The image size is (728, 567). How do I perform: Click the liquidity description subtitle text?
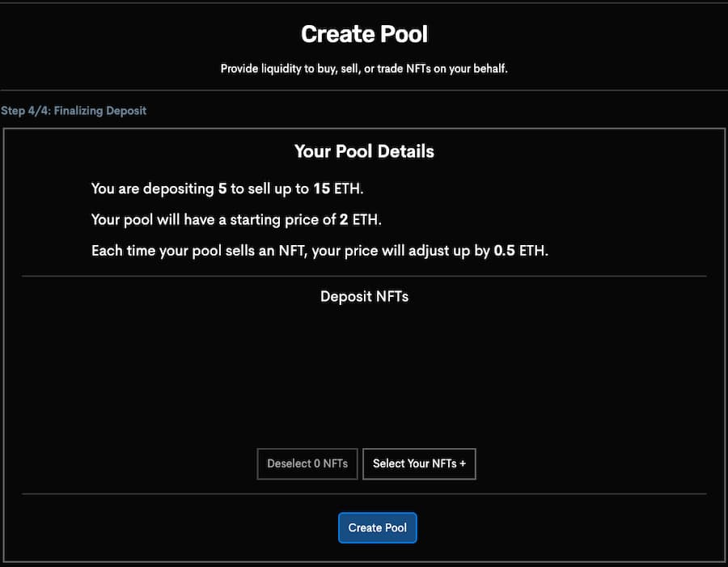click(x=364, y=69)
